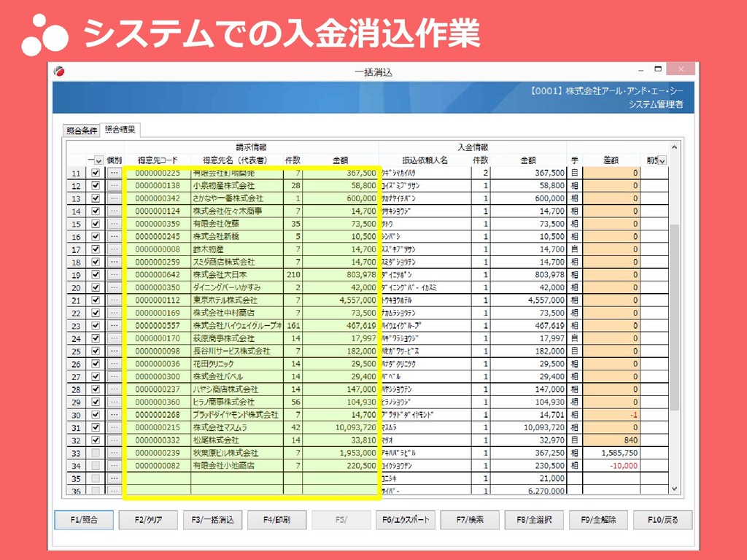Screen dimensions: 747x560
Task: Run F3/一括消込 batch reconciliation
Action: 212,520
